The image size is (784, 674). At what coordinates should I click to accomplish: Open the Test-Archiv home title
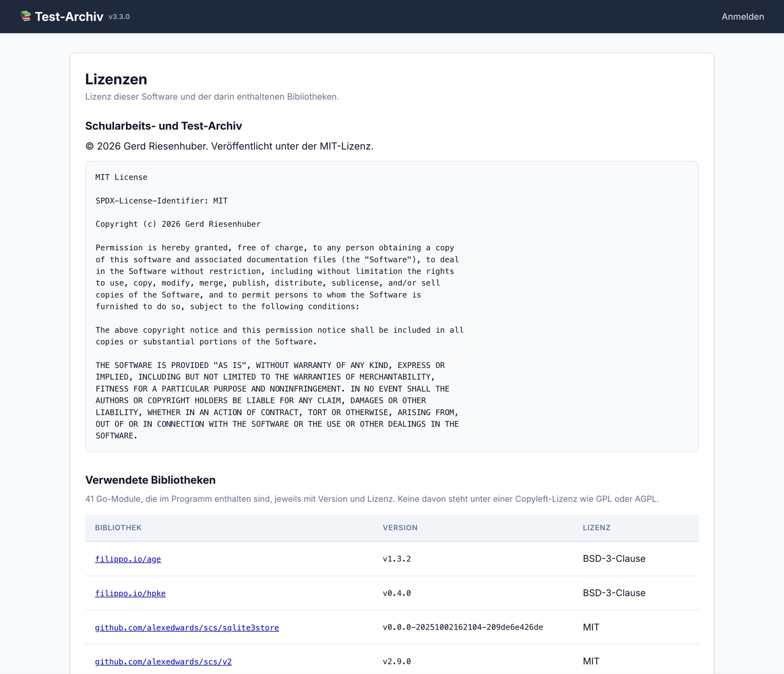click(69, 17)
